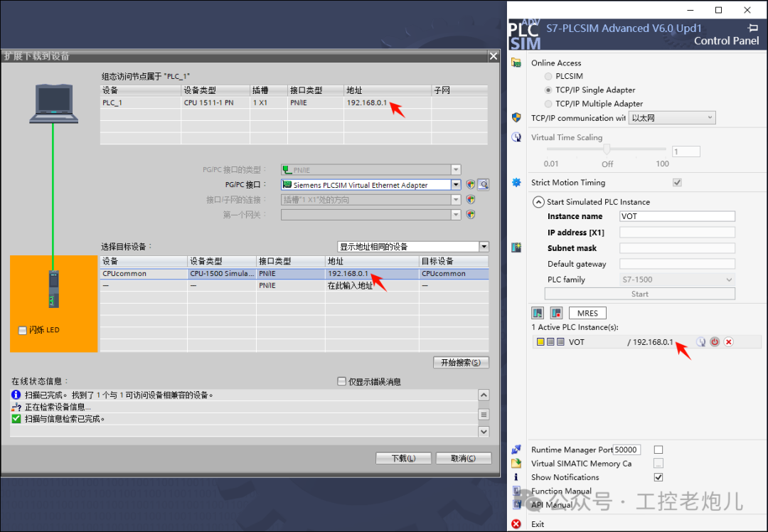768x532 pixels.
Task: Click the shield icon beside 第一个网关
Action: [471, 214]
